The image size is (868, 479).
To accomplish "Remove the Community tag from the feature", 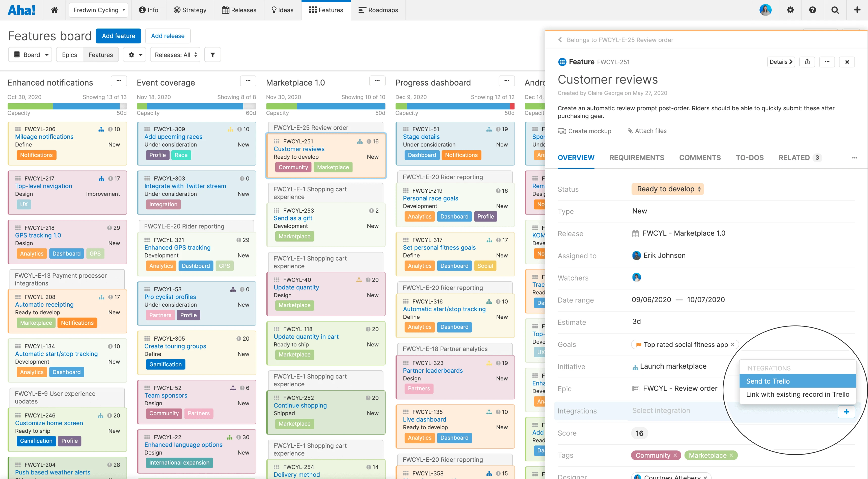I will (675, 455).
